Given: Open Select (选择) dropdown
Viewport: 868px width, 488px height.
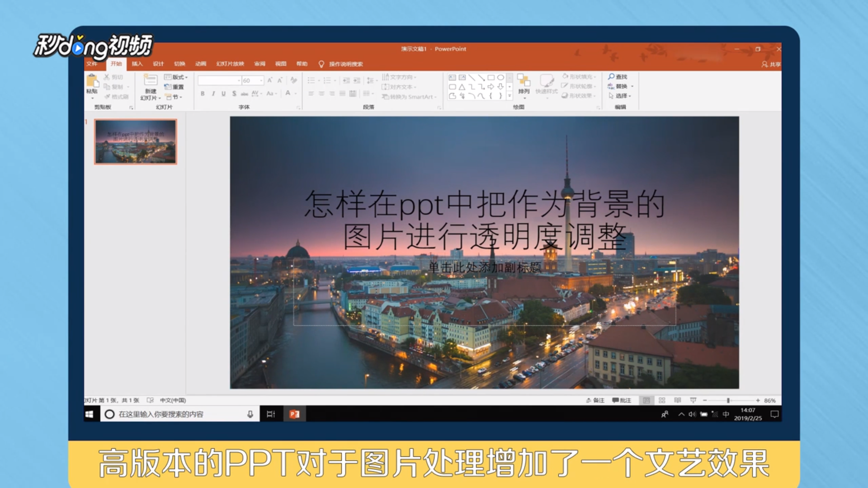Looking at the screenshot, I should coord(620,96).
